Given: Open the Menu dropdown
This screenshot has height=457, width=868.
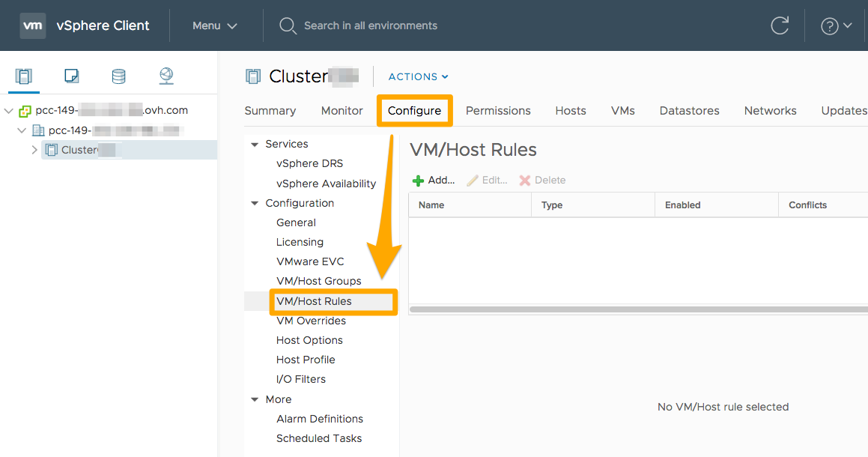Looking at the screenshot, I should pyautogui.click(x=215, y=25).
